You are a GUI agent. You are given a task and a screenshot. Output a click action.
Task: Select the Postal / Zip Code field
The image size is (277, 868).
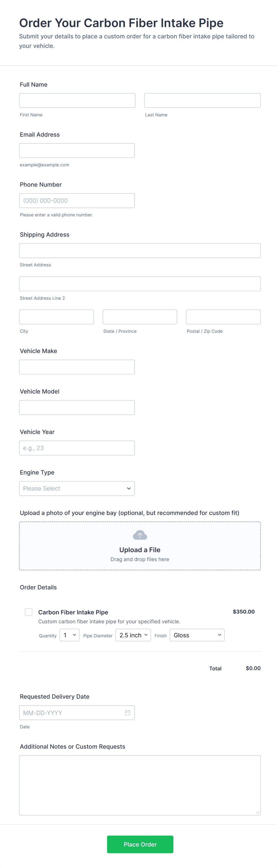[x=223, y=317]
